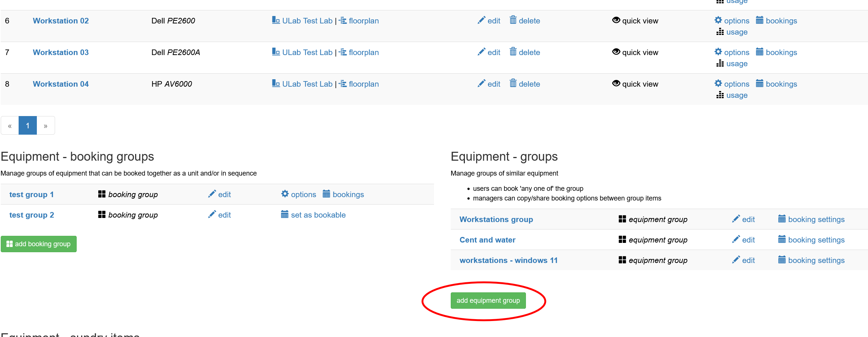Click the lab building icon beside ULab Test Lab
The height and width of the screenshot is (337, 868).
(276, 20)
